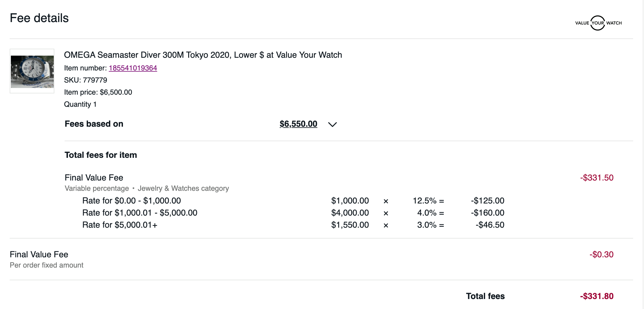Click the underlined $6,550.00 amount
644x309 pixels.
tap(298, 124)
